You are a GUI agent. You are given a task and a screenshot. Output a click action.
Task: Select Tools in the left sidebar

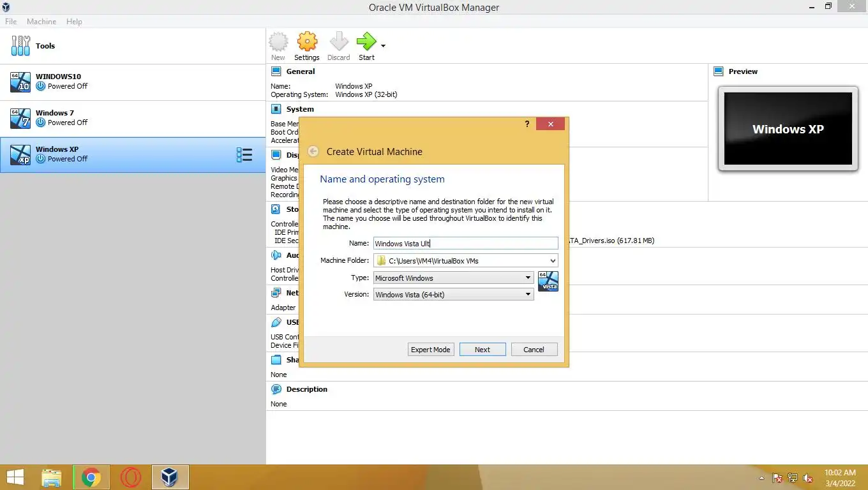pyautogui.click(x=133, y=46)
